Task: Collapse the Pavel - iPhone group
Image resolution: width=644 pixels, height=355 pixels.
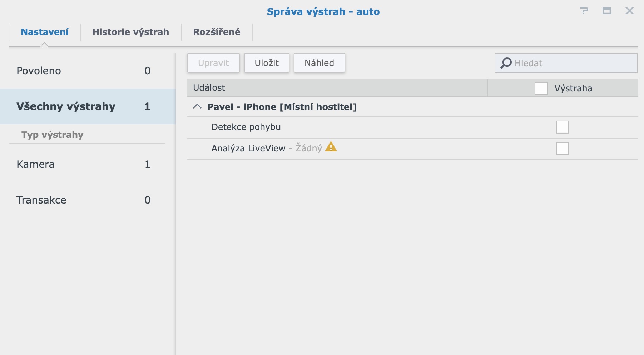Action: point(197,107)
